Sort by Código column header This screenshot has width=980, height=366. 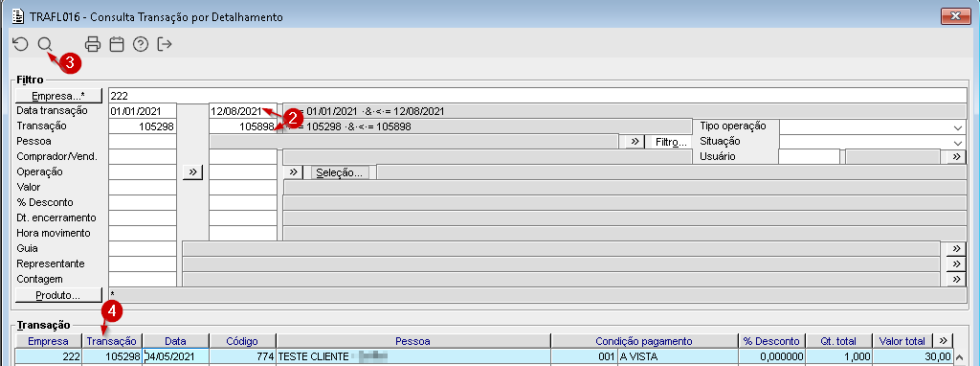click(242, 341)
